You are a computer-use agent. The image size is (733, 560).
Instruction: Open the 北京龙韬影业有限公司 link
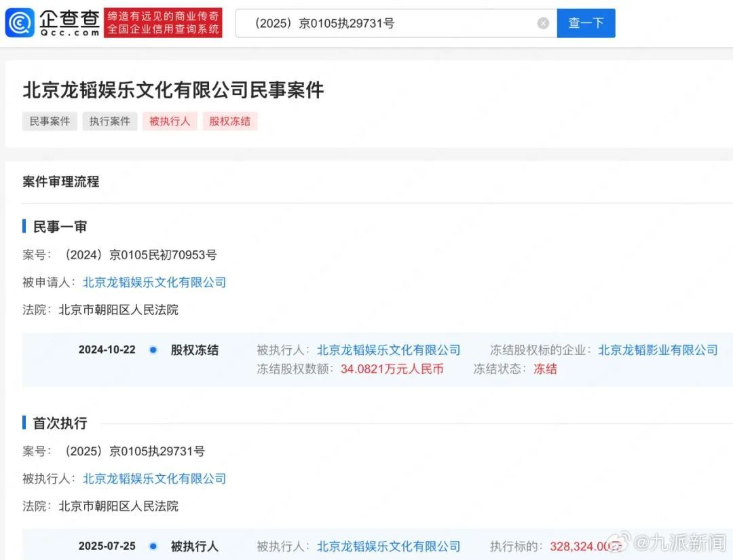pos(658,350)
